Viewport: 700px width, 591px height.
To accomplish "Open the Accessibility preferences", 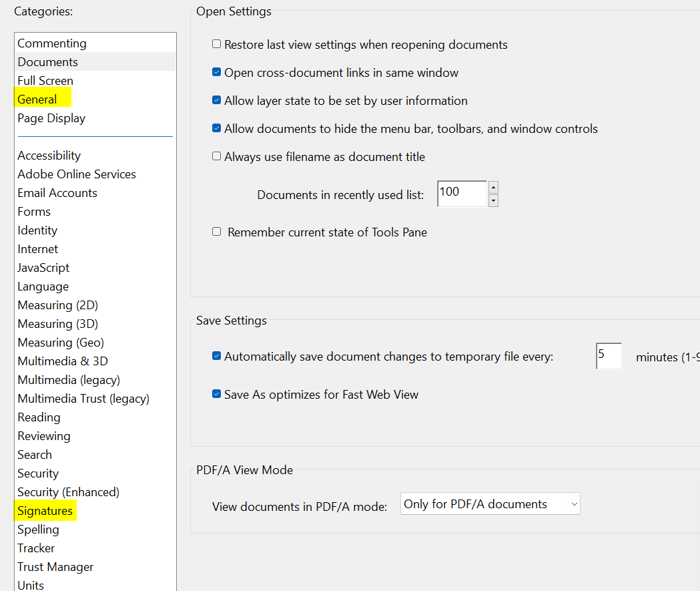I will (x=49, y=155).
